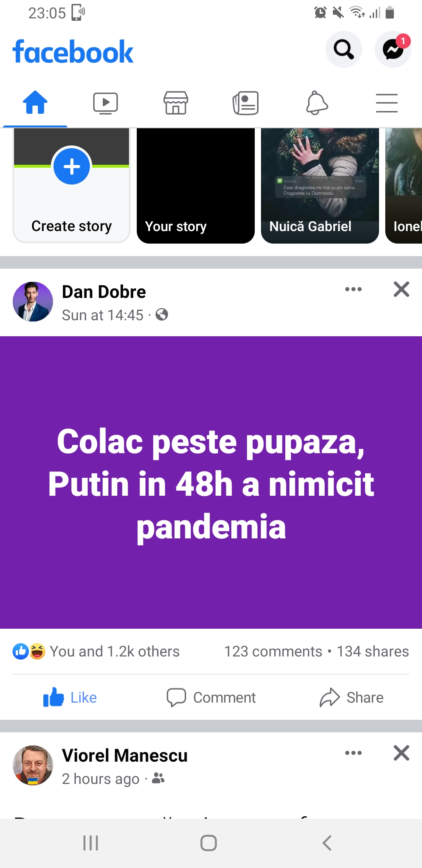422x868 pixels.
Task: Open the Marketplace tab
Action: pos(176,103)
